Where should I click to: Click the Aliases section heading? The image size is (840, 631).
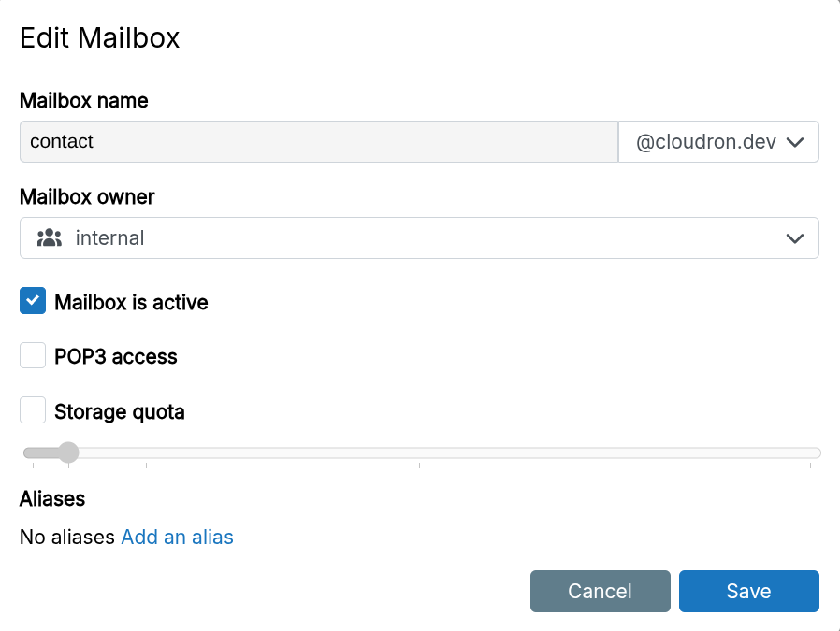[51, 498]
